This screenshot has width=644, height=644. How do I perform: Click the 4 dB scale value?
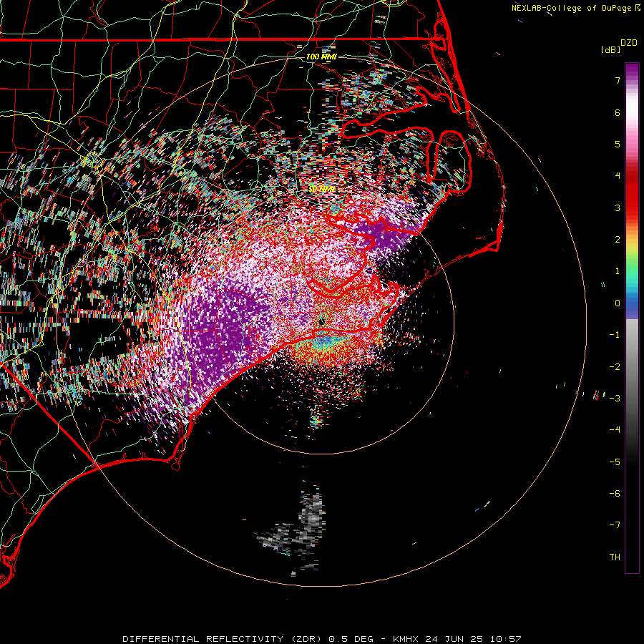pos(618,176)
